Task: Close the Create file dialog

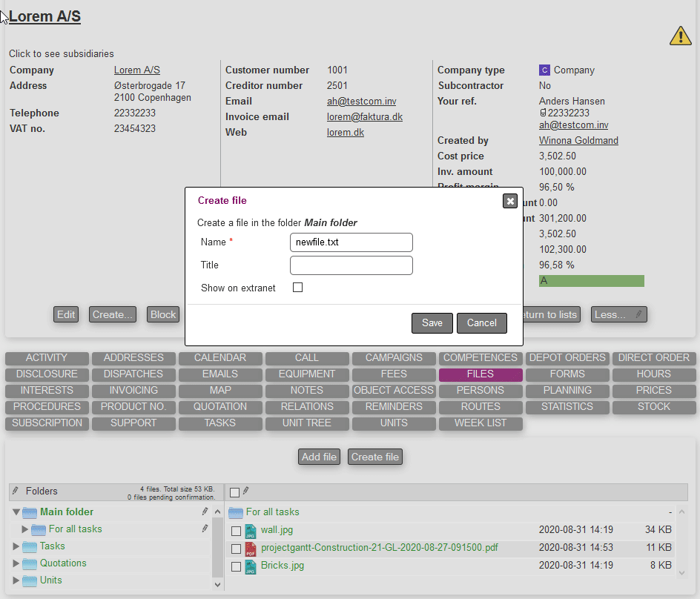Action: pyautogui.click(x=510, y=201)
